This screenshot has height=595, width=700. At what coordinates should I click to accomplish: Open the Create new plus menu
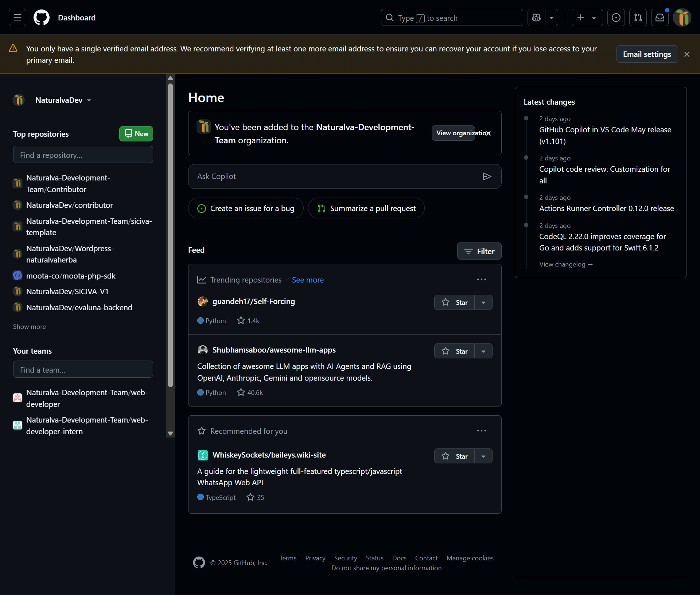(x=587, y=17)
